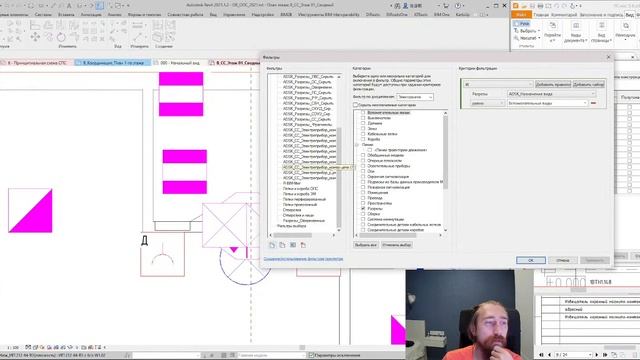Screen dimensions: 640x360
Task: Open the Перейти к tool in the PDF viewer
Action: click(552, 32)
